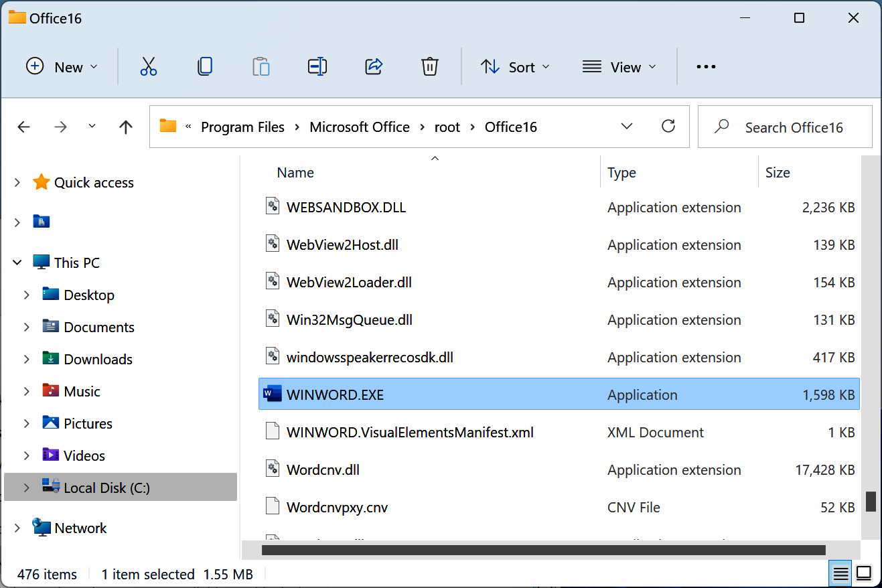Click the This PC monitor icon
Viewport: 882px width, 588px height.
pos(42,263)
